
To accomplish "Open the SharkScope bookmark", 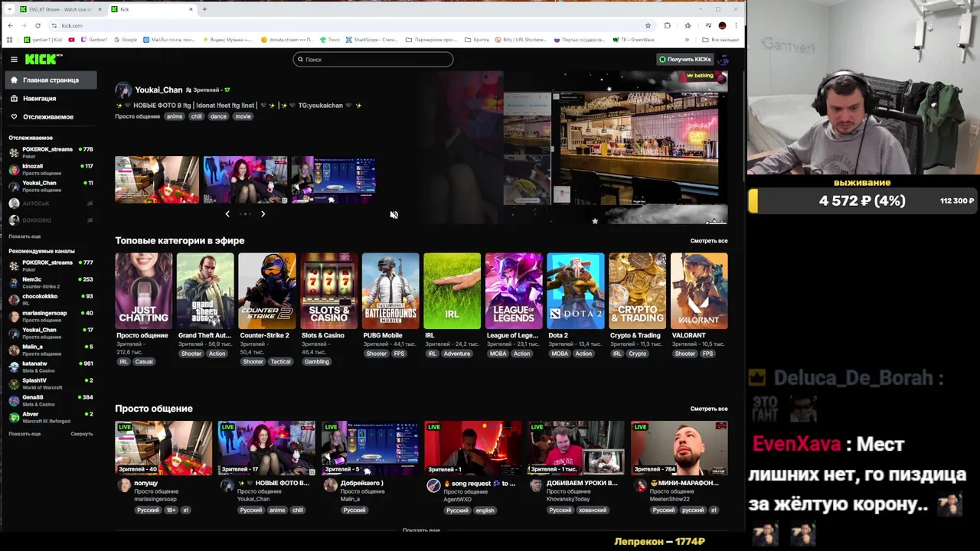I will [371, 40].
